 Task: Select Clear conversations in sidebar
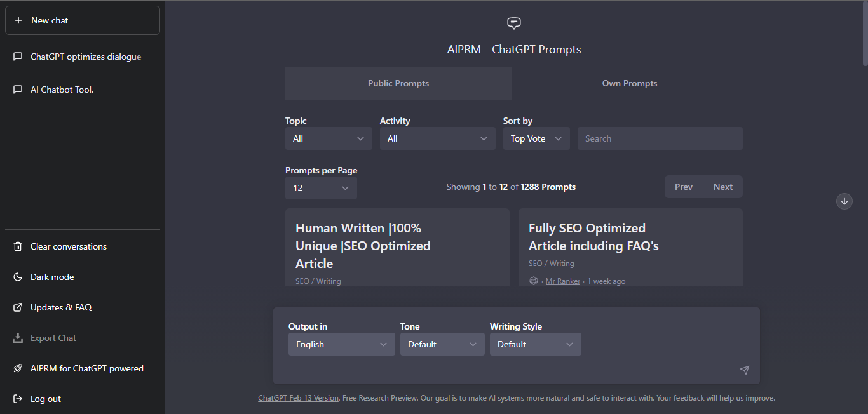[83, 246]
